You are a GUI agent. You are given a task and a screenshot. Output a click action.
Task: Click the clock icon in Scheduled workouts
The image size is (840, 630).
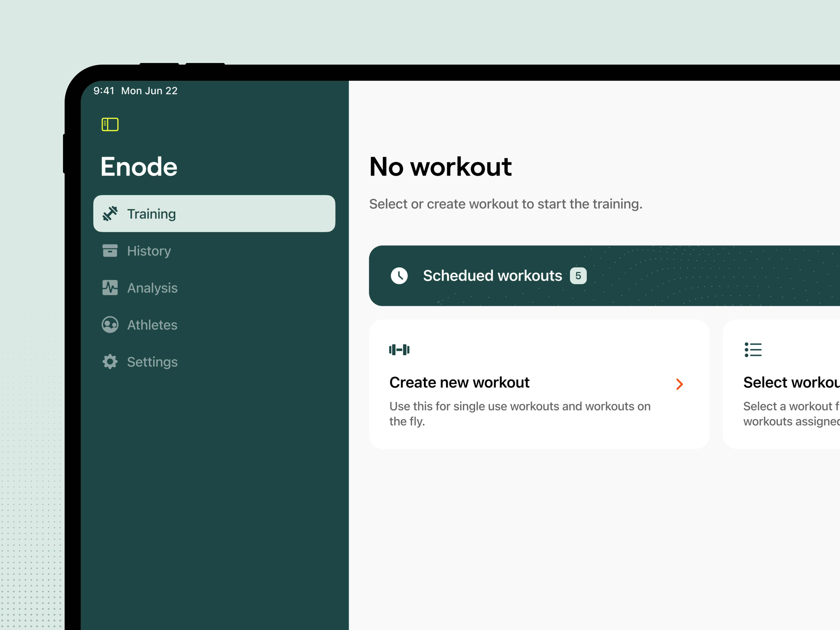point(399,276)
